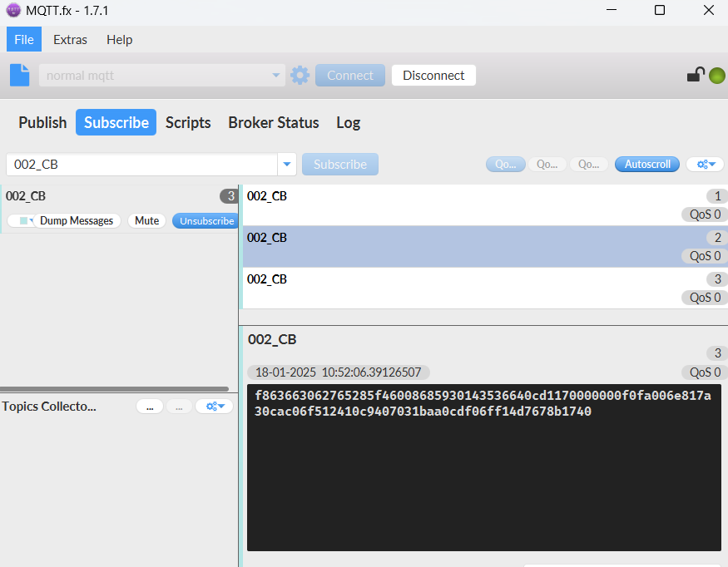Click the MQTT.fx app icon in title bar
Screen dimensions: 728x567
click(x=13, y=10)
